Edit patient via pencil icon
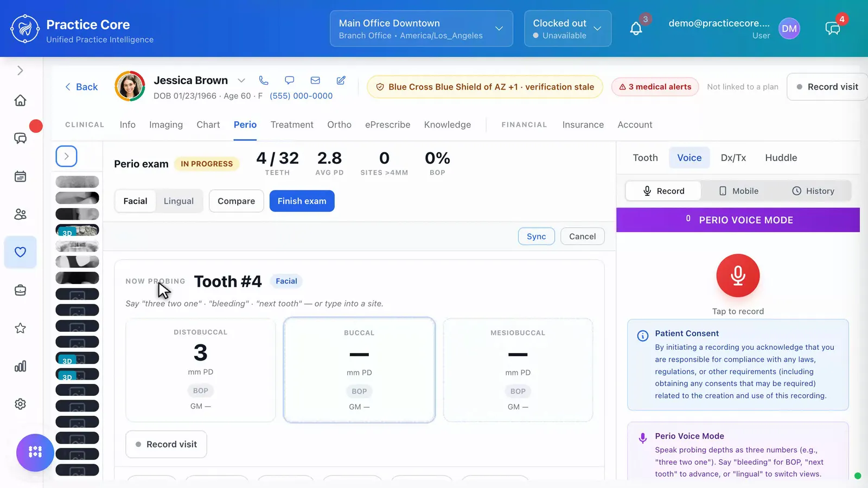This screenshot has width=868, height=488. tap(341, 80)
